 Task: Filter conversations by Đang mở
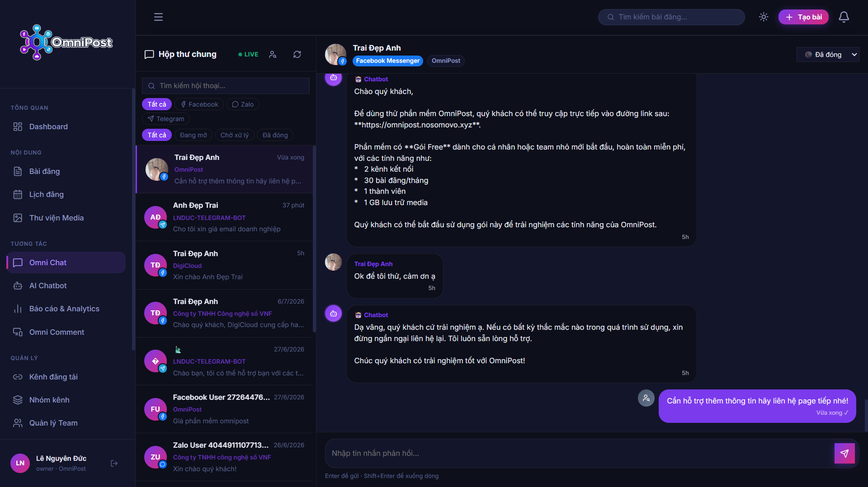click(x=193, y=135)
